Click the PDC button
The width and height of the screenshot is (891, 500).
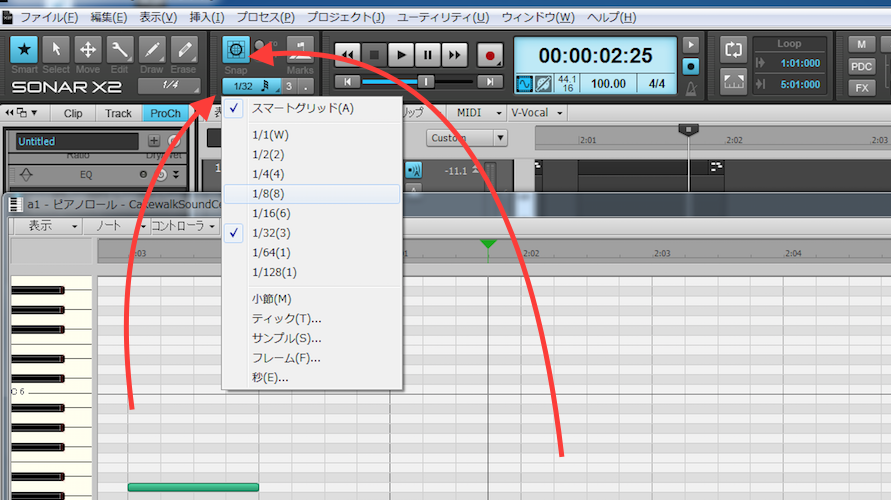tap(861, 66)
